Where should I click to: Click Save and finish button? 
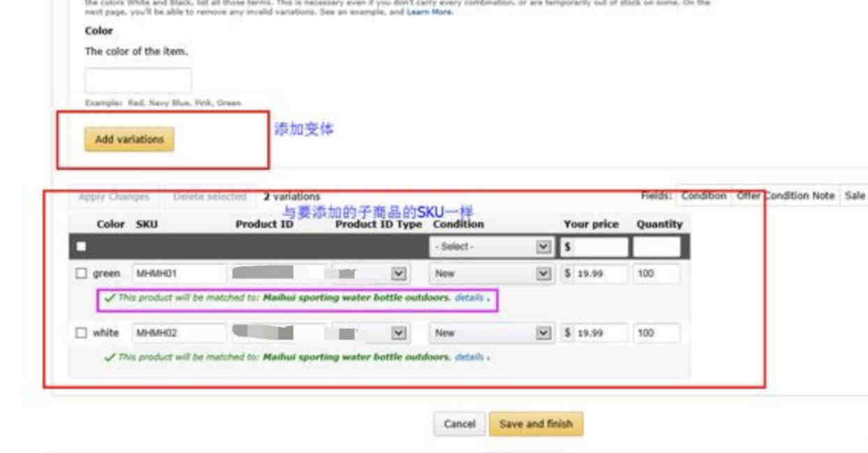tap(536, 424)
